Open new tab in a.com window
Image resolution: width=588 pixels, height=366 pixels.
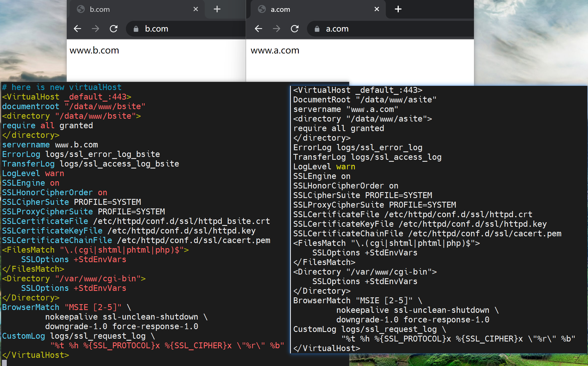coord(398,9)
